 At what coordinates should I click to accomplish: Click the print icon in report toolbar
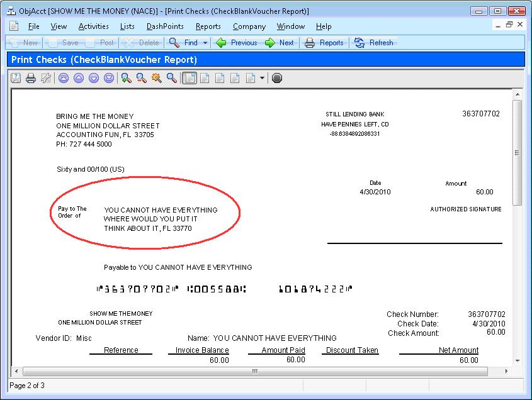30,78
